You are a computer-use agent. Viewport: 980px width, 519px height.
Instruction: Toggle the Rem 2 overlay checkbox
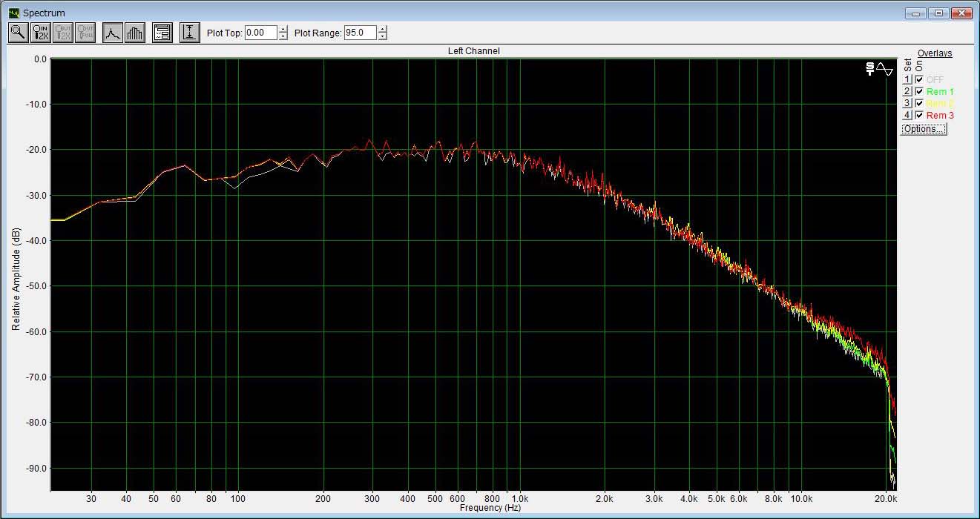[x=919, y=103]
